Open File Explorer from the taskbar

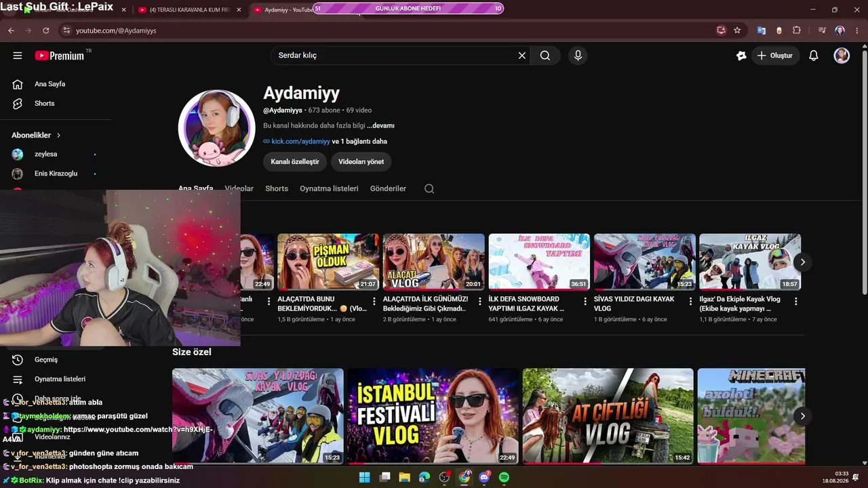pos(405,477)
